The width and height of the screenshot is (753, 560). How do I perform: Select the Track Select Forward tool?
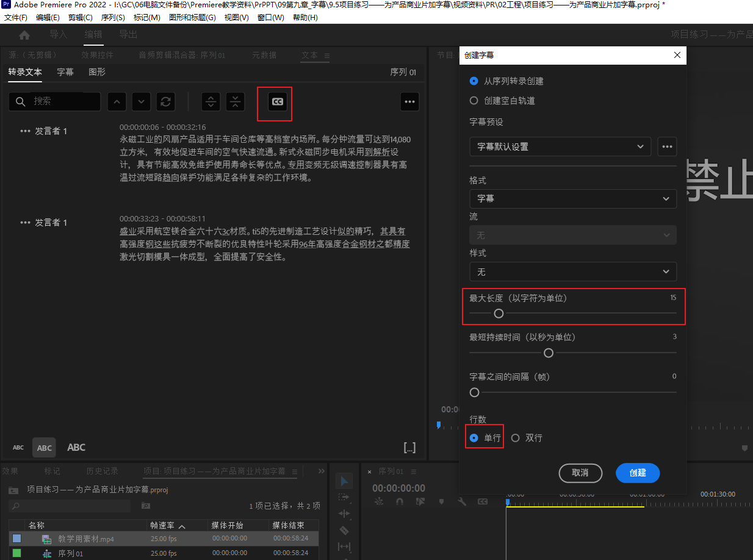click(x=344, y=498)
